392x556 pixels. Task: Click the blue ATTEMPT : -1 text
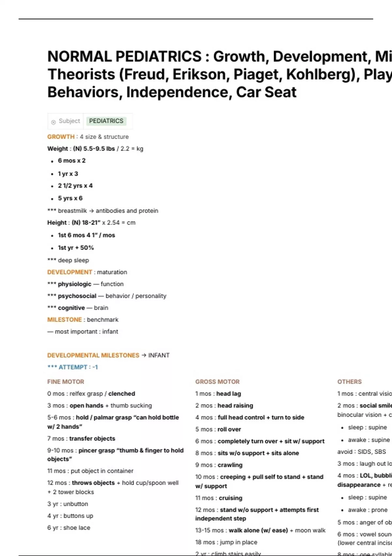click(73, 367)
